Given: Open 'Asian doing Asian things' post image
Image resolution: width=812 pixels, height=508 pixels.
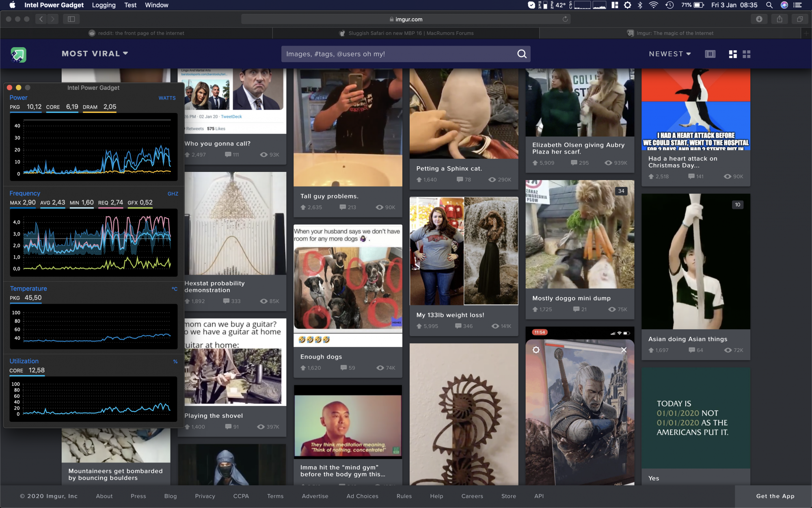Looking at the screenshot, I should (x=696, y=261).
